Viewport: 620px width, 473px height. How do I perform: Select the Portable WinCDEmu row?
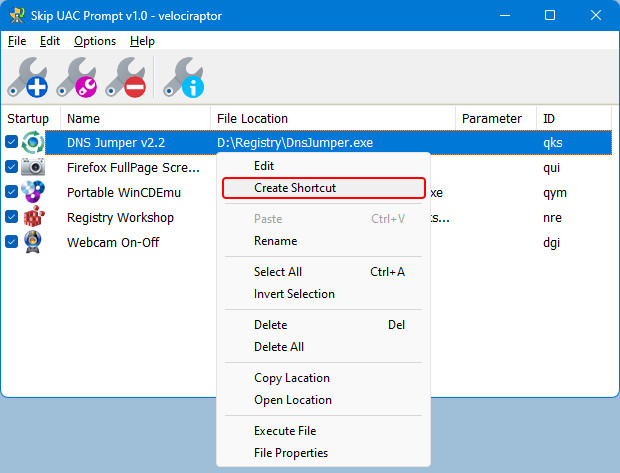click(x=124, y=193)
